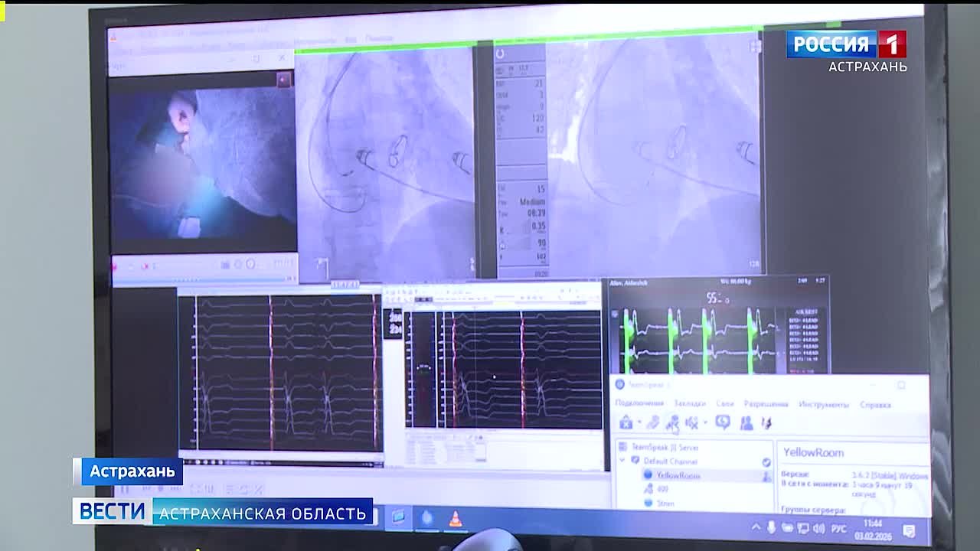The width and height of the screenshot is (980, 551).
Task: Click the toggle subscribe to all channels icon
Action: pyautogui.click(x=672, y=422)
